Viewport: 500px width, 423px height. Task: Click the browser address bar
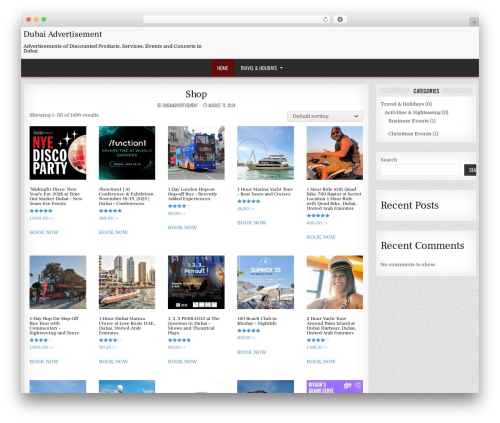click(x=237, y=19)
